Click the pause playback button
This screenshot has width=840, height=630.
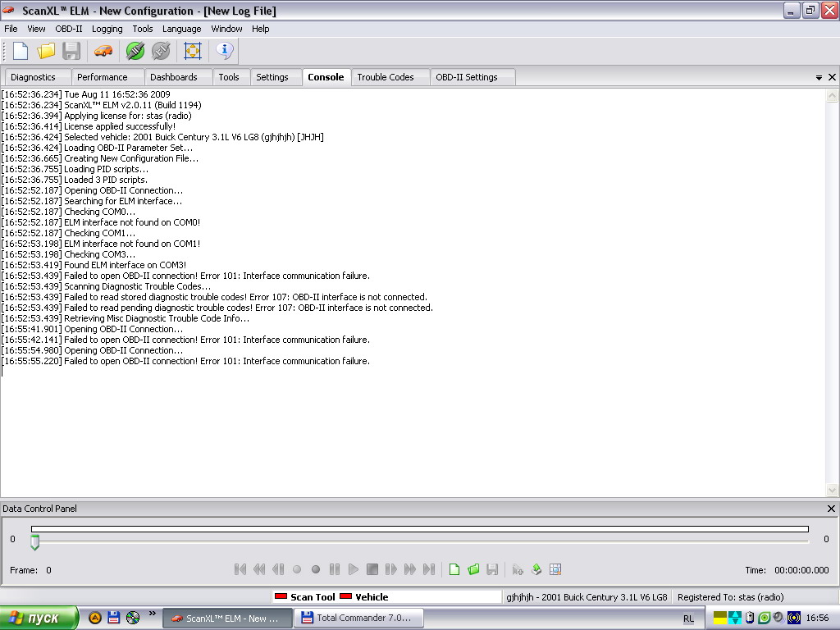pyautogui.click(x=335, y=569)
